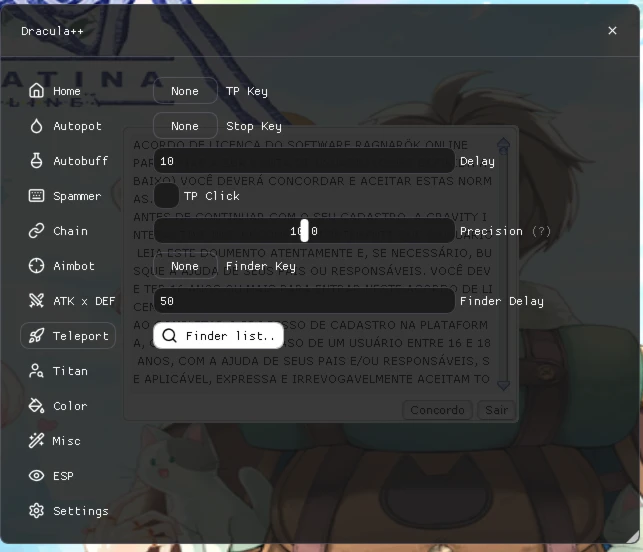The height and width of the screenshot is (552, 643).
Task: Click the Precision slider handle
Action: (304, 230)
